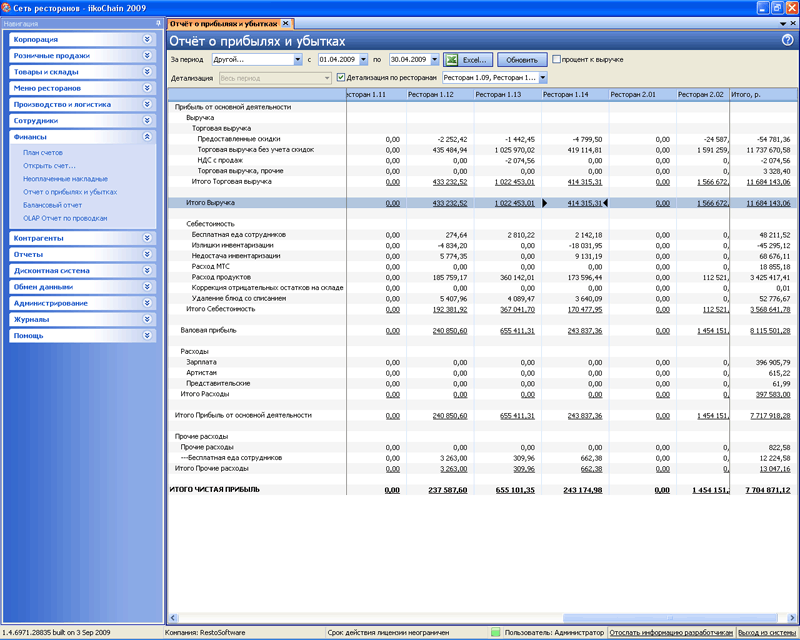The width and height of the screenshot is (800, 640).
Task: Click the ИТОГО ЧИСТАЯ ПРИБЫЛЬ total 7 704 871,12
Action: click(x=767, y=490)
